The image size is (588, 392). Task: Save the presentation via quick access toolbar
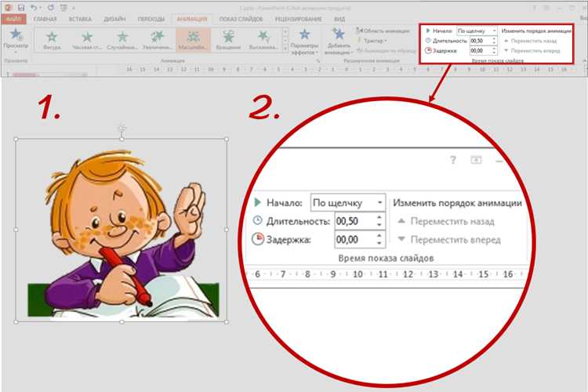click(x=21, y=8)
